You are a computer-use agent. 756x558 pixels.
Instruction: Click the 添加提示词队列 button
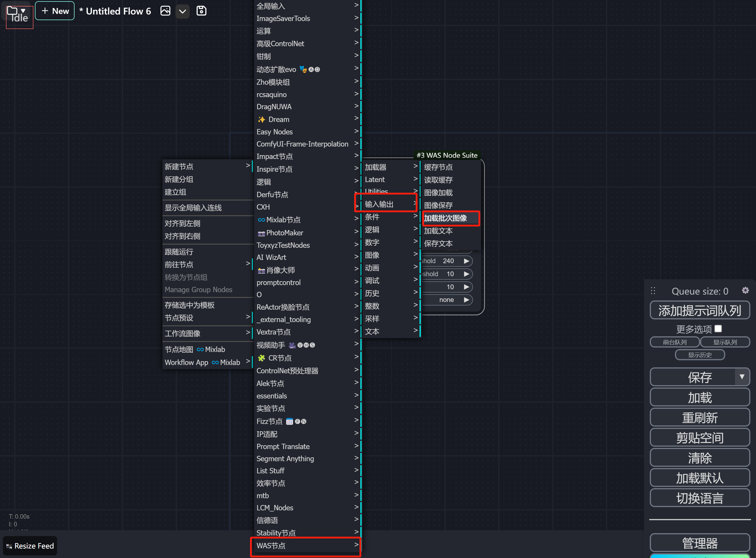tap(699, 310)
